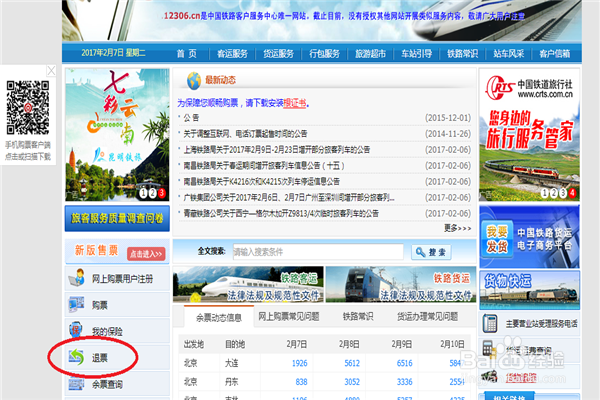
Task: Click the globe icon beside 最新动态
Action: pos(194,81)
